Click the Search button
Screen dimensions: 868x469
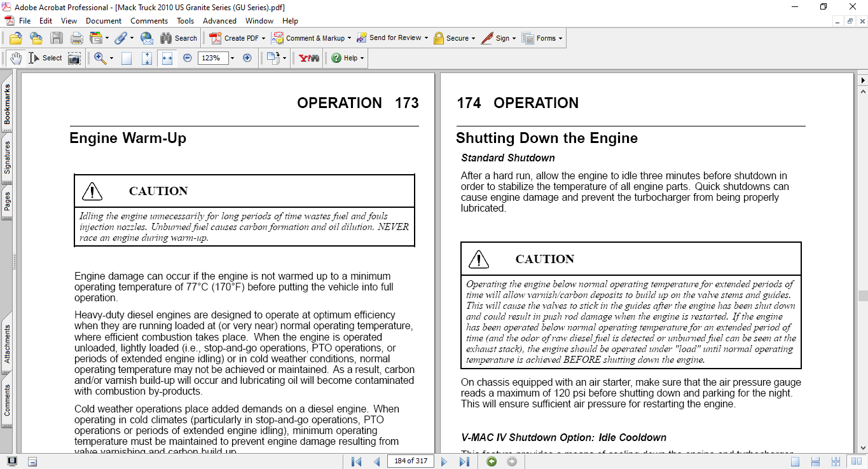pyautogui.click(x=179, y=38)
